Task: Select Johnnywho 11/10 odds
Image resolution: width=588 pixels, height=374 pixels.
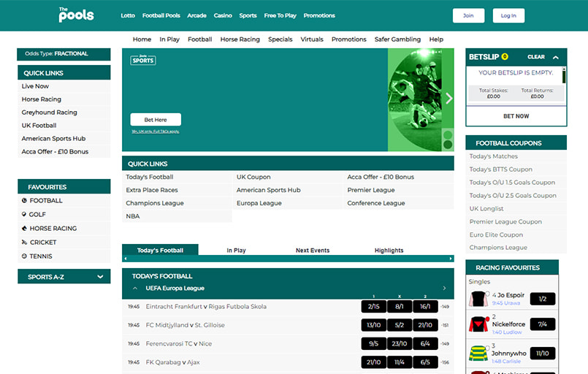Action: [x=543, y=353]
